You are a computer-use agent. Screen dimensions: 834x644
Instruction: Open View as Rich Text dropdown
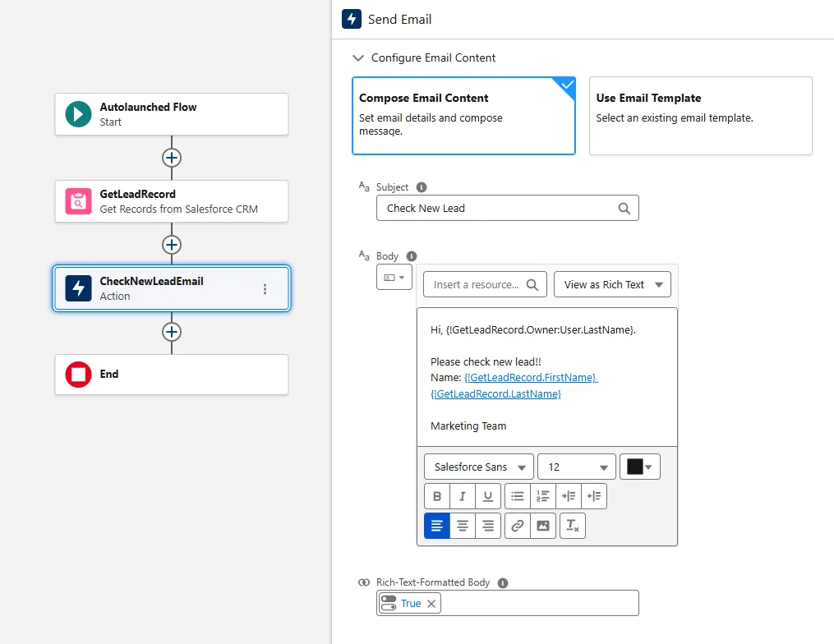[612, 284]
